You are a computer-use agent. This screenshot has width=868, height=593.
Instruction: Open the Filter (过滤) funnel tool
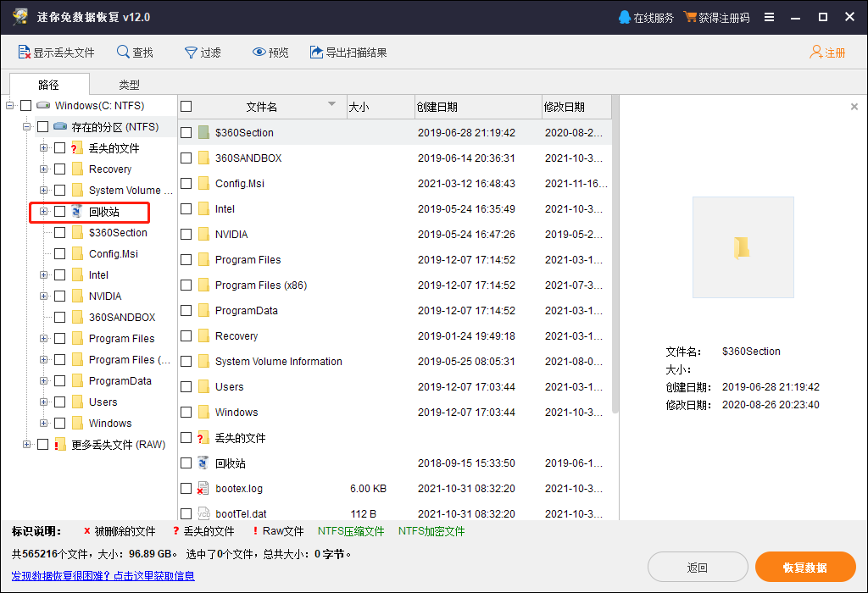coord(191,53)
